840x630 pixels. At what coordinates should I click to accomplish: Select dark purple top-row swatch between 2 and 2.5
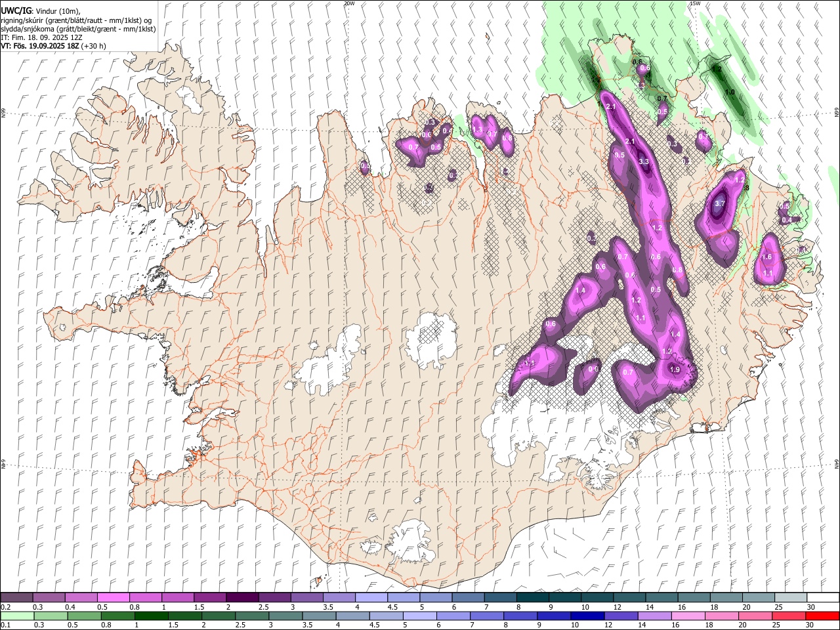[242, 598]
